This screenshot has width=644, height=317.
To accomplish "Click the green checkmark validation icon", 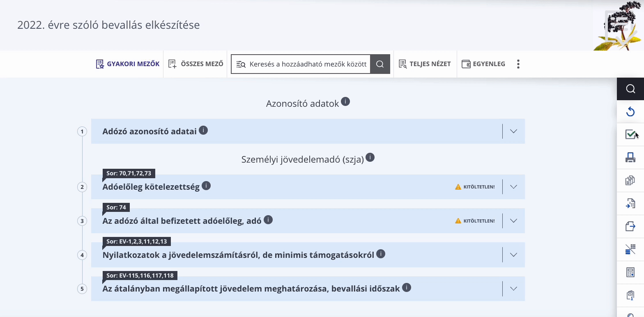I will [630, 134].
